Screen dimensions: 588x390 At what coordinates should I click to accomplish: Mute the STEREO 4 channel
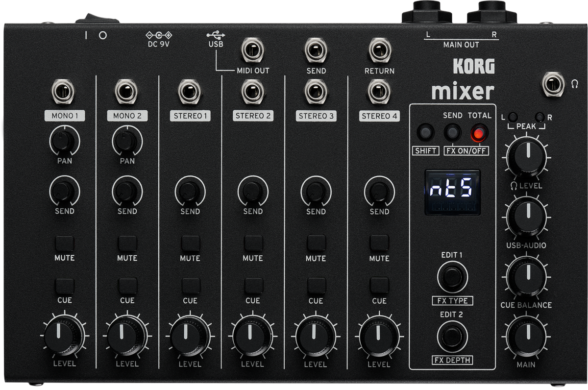coord(379,244)
